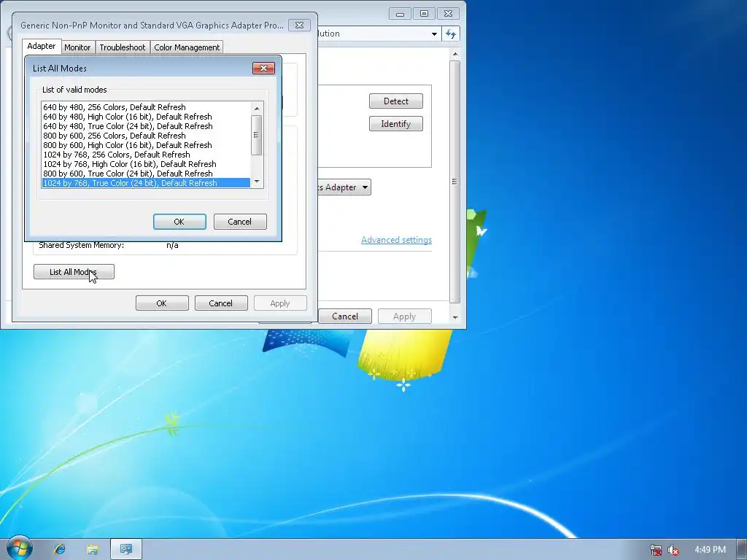
Task: Select the Adapter tab
Action: point(42,46)
